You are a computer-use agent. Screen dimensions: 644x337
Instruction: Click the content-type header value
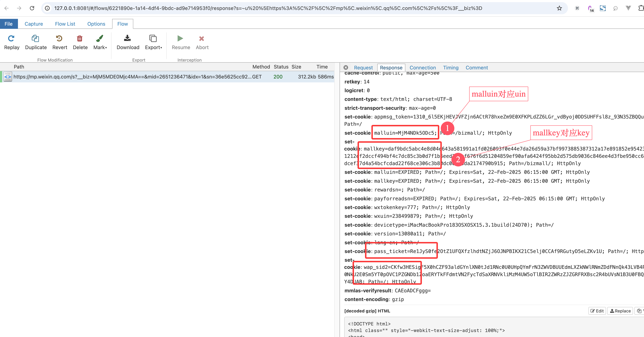[416, 99]
